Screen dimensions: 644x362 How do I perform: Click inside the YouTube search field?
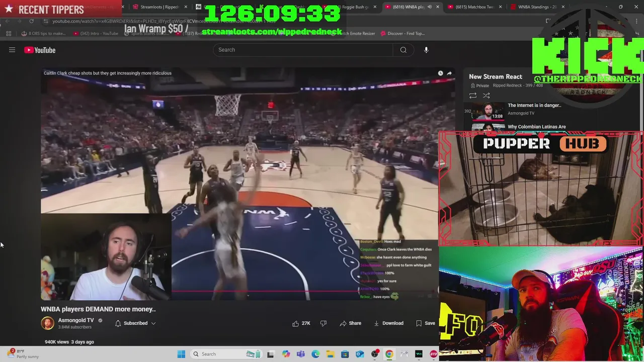pyautogui.click(x=303, y=50)
